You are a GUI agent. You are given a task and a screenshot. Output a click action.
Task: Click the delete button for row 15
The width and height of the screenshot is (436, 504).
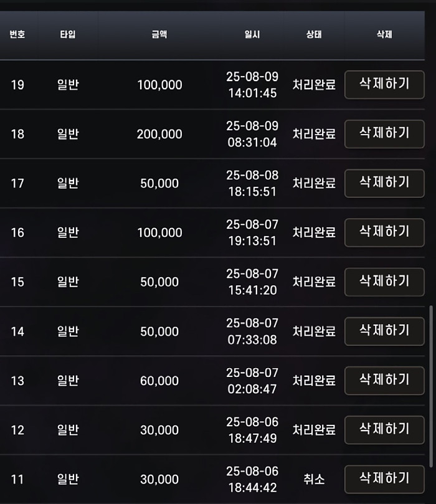tap(384, 282)
